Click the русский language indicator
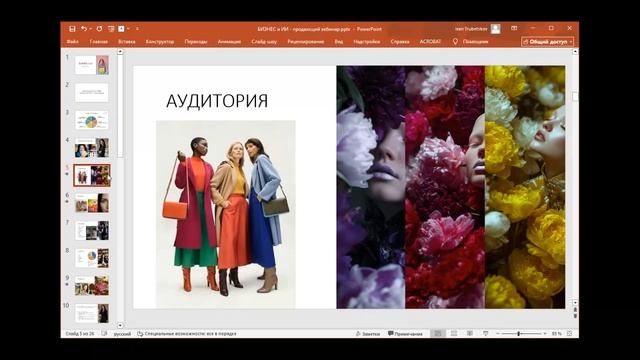640x360 pixels. coord(122,334)
